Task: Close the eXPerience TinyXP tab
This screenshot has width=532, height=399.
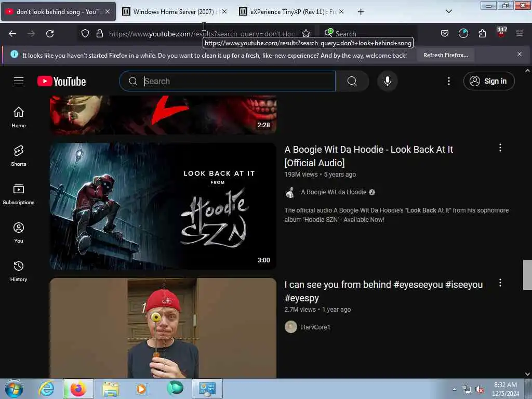Action: [x=341, y=11]
